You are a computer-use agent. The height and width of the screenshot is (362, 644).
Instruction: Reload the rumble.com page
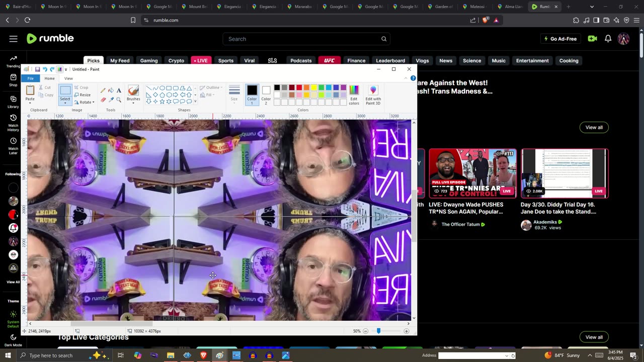pos(27,20)
